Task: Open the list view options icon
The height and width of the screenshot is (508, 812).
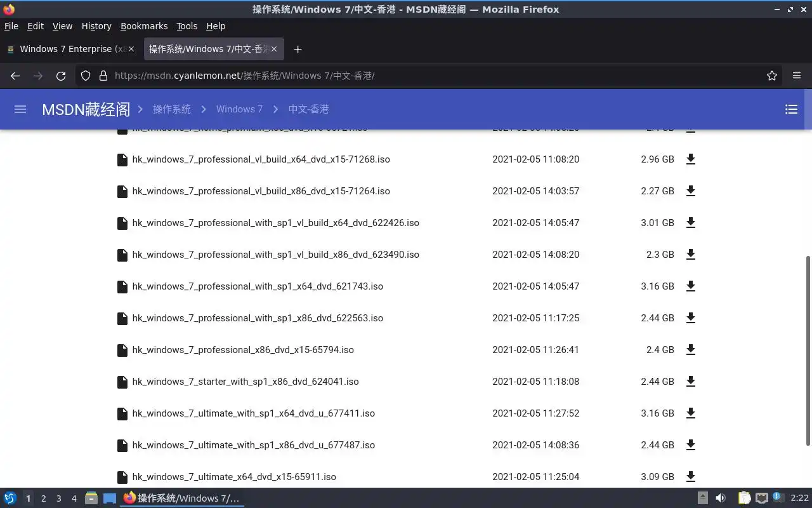Action: (791, 109)
